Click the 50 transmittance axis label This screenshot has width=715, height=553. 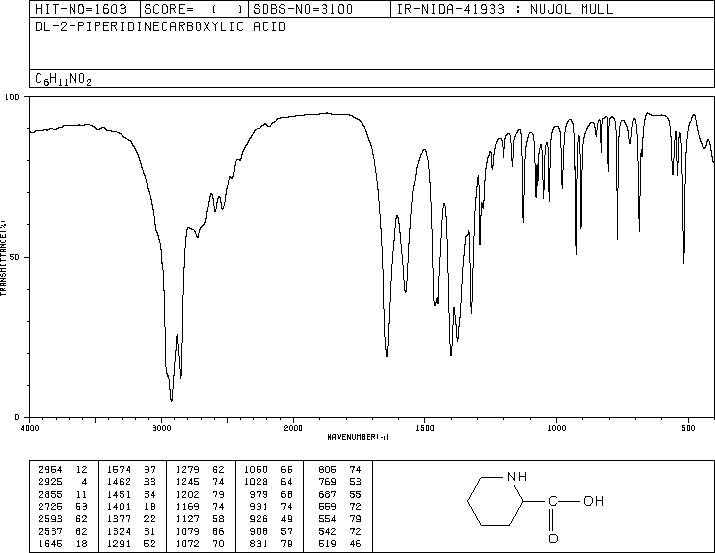(x=16, y=257)
